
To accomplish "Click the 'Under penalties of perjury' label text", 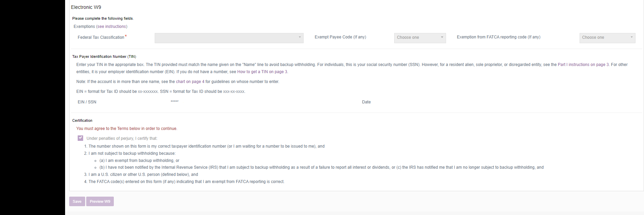I will pyautogui.click(x=122, y=138).
